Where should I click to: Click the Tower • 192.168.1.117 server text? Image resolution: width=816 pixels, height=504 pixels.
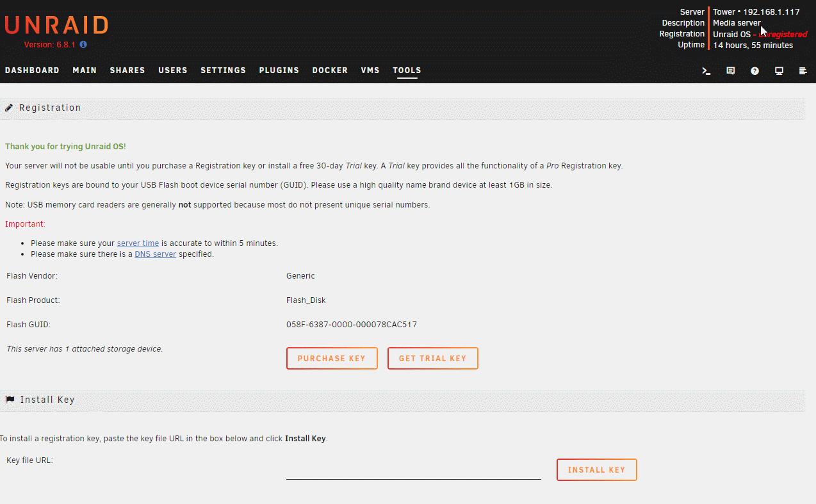tap(756, 12)
